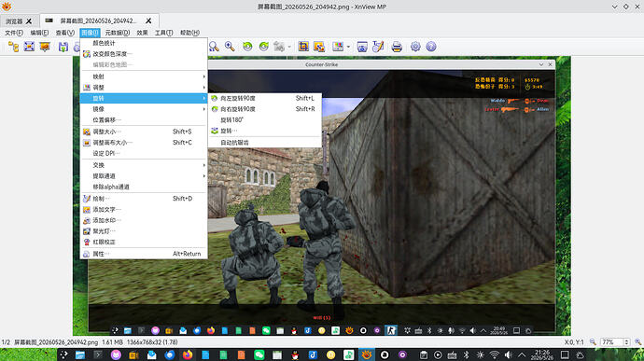
Task: Click the rotate left toolbar icon
Action: point(247,47)
